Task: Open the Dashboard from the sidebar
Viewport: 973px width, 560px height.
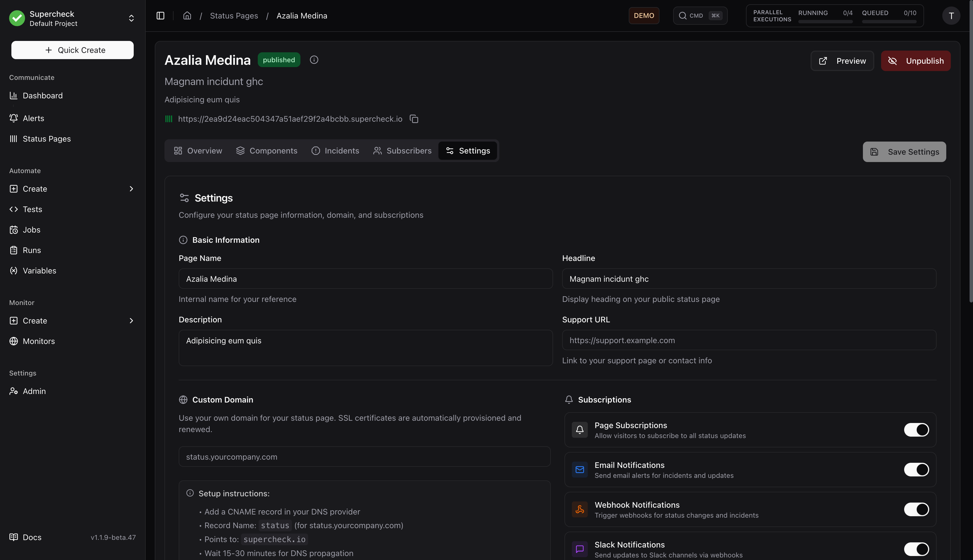Action: (42, 96)
